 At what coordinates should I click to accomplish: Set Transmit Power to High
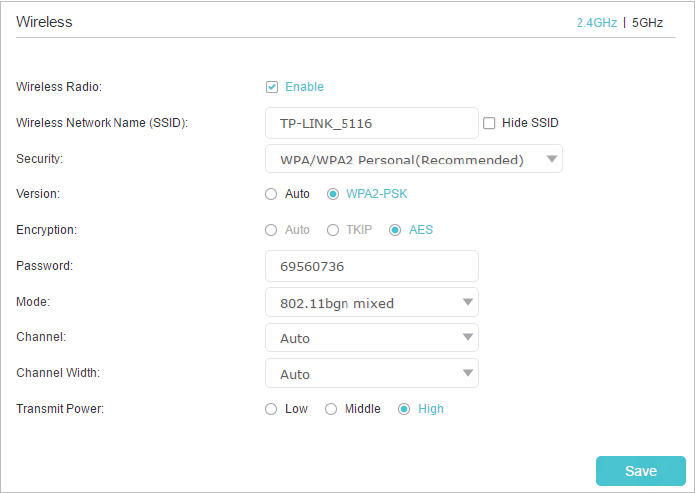[404, 409]
